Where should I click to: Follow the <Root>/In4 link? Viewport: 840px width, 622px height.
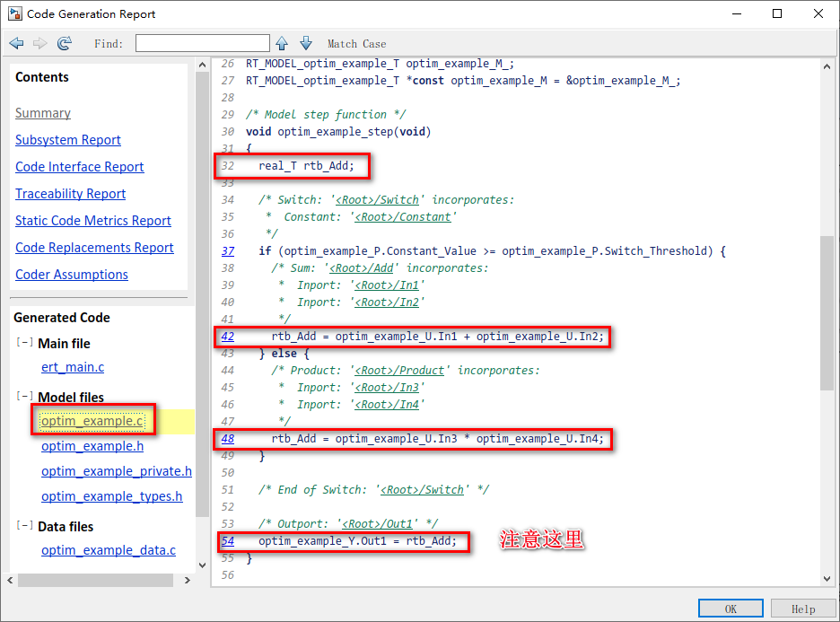(387, 405)
